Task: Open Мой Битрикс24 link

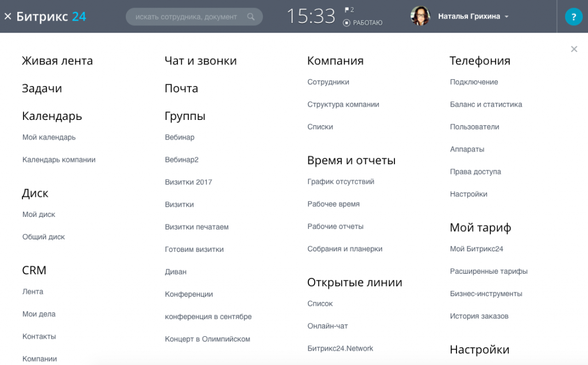Action: tap(476, 249)
